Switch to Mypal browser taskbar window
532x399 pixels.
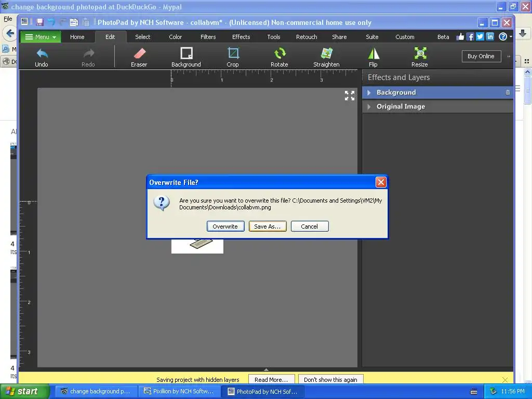pos(96,391)
